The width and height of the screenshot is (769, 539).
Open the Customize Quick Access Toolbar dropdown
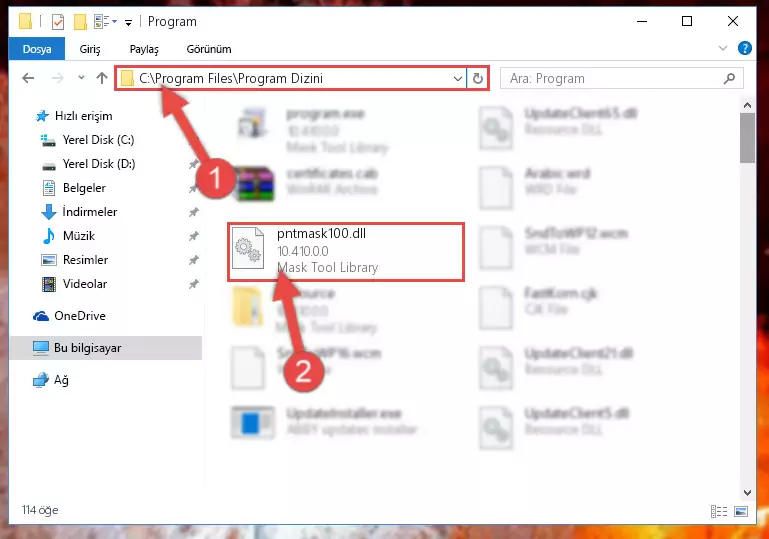[128, 23]
